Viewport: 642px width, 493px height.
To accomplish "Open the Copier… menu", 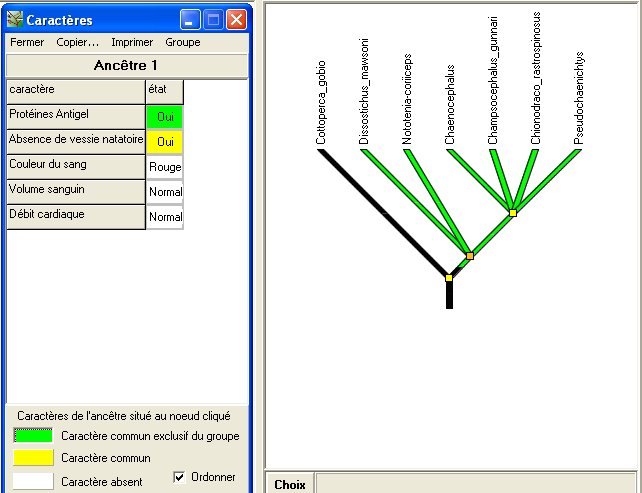I will pyautogui.click(x=77, y=42).
